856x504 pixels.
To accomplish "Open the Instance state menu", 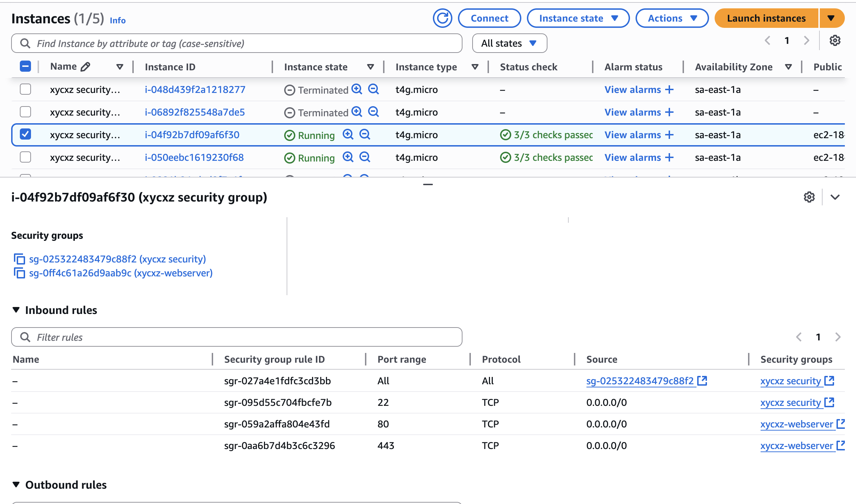I will pyautogui.click(x=578, y=18).
